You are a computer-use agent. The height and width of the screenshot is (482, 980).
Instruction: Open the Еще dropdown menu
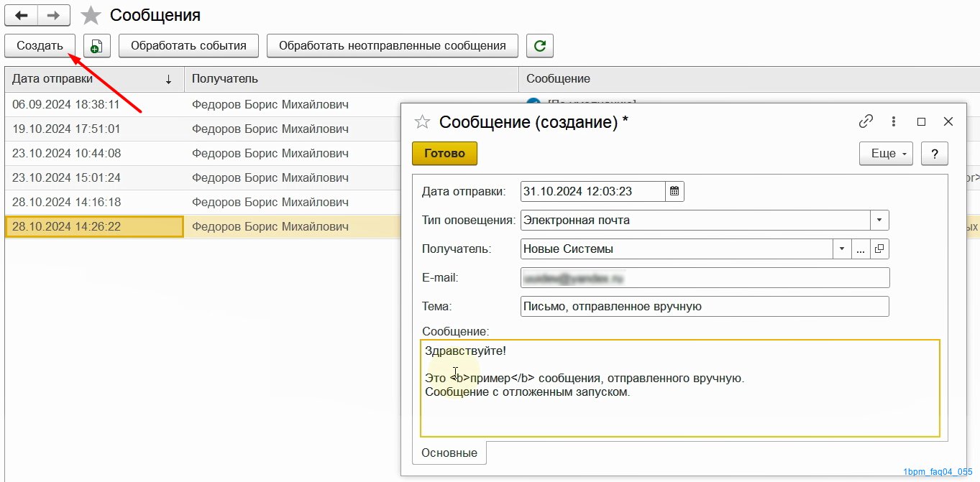[887, 153]
